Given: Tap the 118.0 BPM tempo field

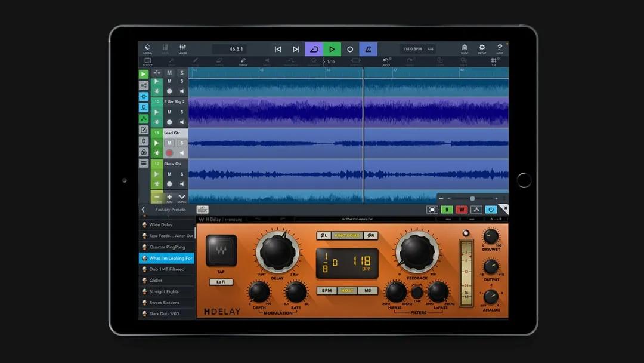Looking at the screenshot, I should point(411,49).
